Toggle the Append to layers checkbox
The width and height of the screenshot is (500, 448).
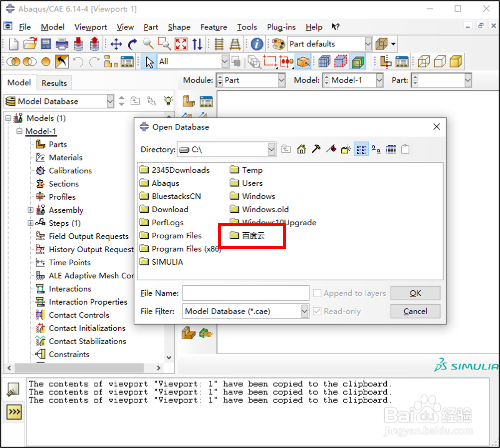tap(317, 293)
